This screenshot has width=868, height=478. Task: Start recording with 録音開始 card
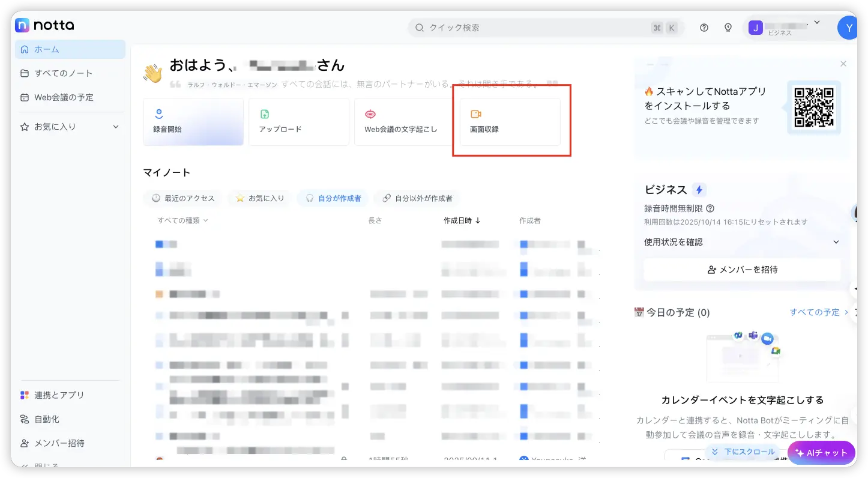(193, 122)
